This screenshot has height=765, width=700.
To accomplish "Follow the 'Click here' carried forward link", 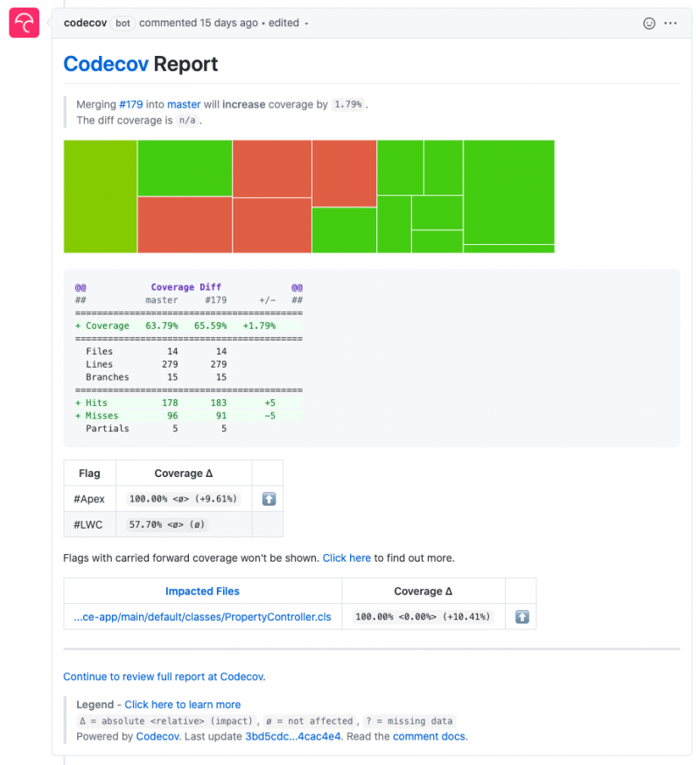I will coord(346,558).
